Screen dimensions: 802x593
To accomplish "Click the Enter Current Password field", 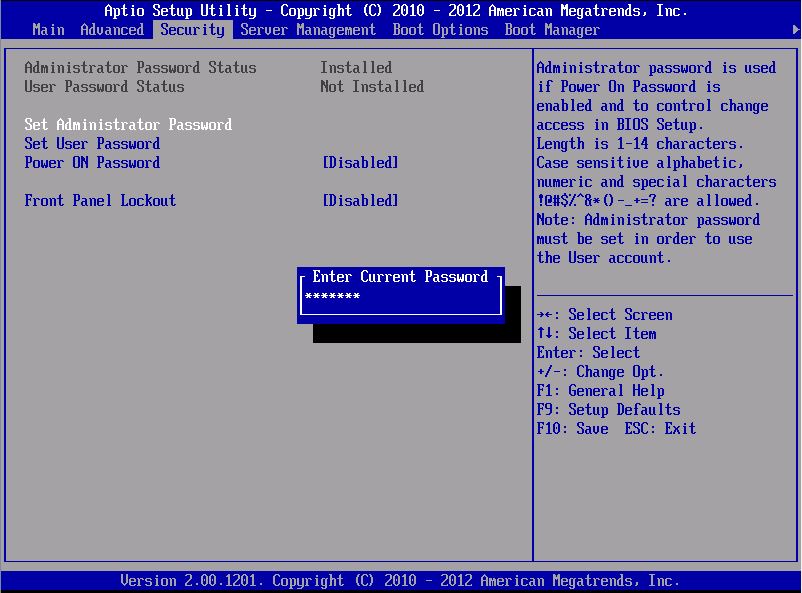I will pyautogui.click(x=400, y=298).
